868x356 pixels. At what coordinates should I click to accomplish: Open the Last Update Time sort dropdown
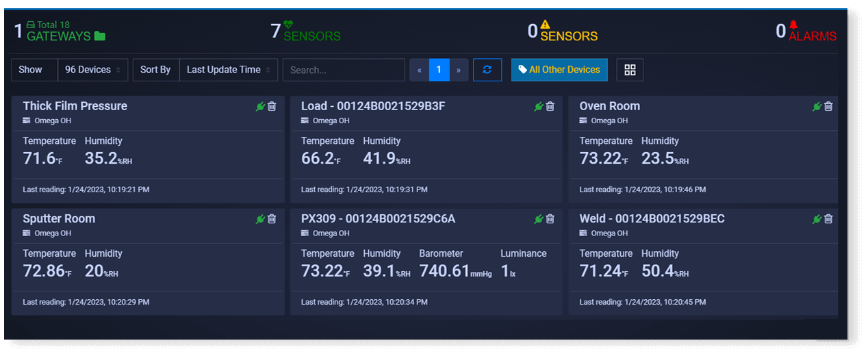click(x=229, y=70)
